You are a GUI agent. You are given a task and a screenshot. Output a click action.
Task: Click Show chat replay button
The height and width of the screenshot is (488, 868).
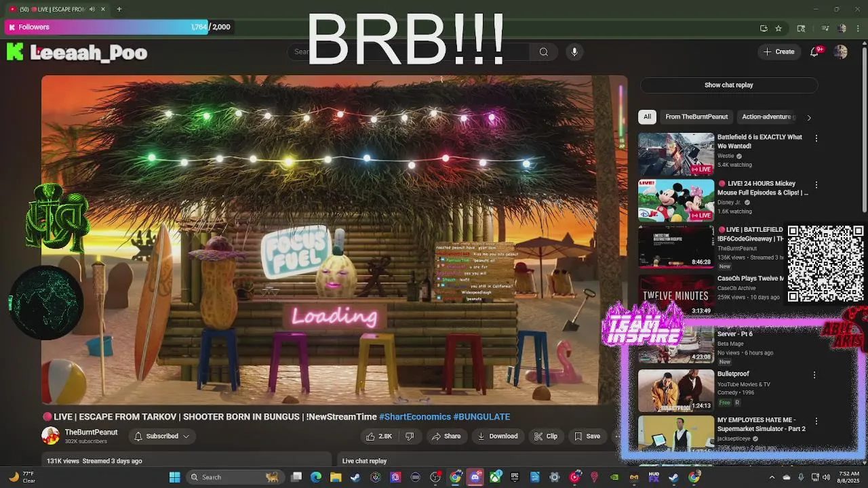click(729, 85)
